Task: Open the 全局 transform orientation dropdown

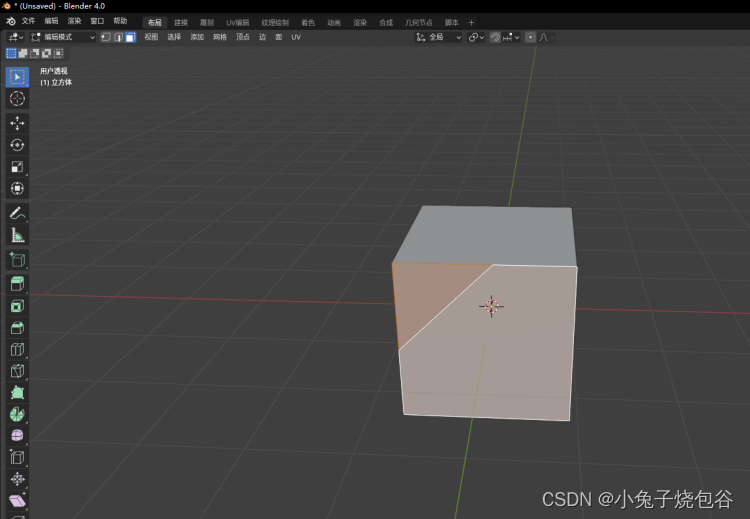Action: 438,37
